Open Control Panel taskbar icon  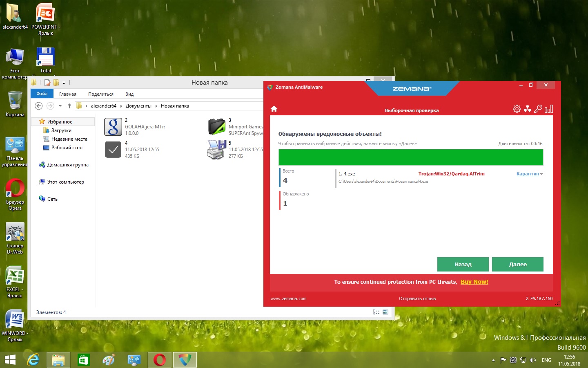pos(134,360)
